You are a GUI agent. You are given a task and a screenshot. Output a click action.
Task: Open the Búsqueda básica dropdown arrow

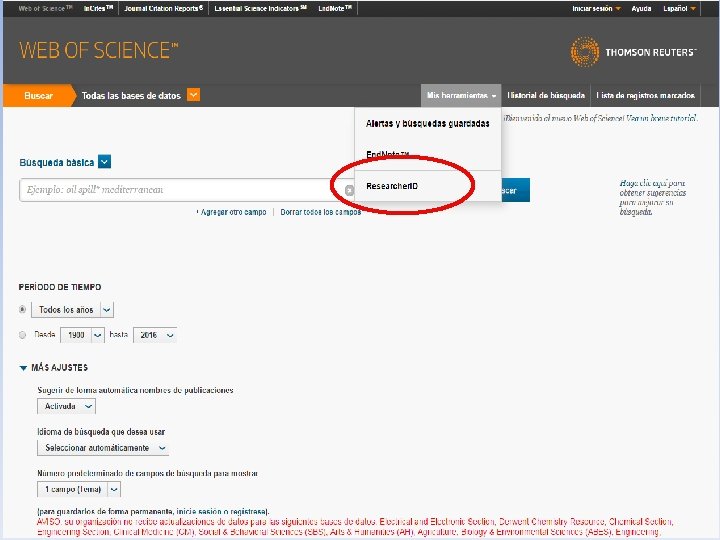coord(104,162)
